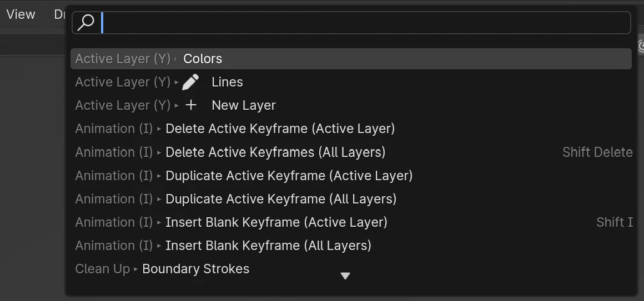This screenshot has width=644, height=301.
Task: Click the Shift Delete shortcut hint
Action: [x=597, y=152]
